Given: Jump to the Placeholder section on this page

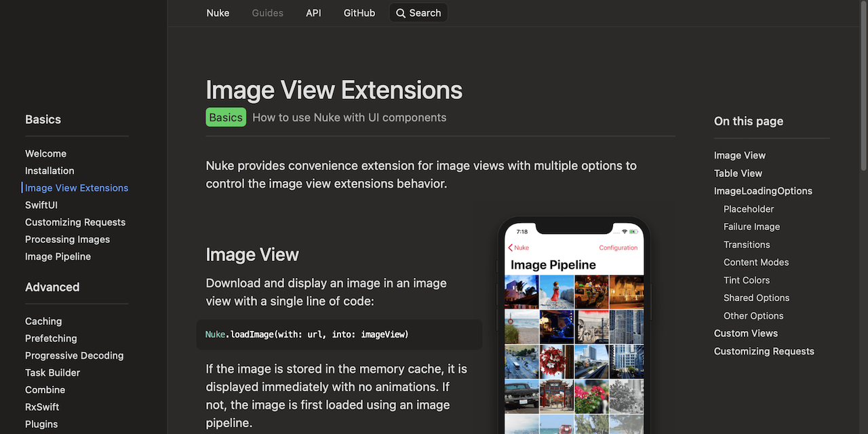Looking at the screenshot, I should (x=749, y=209).
